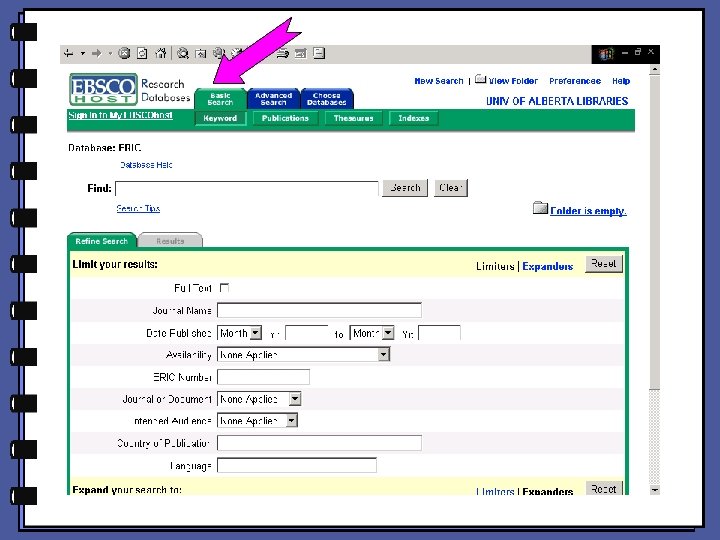Image resolution: width=720 pixels, height=540 pixels.
Task: Click Reset button in Expand your search section
Action: point(604,489)
